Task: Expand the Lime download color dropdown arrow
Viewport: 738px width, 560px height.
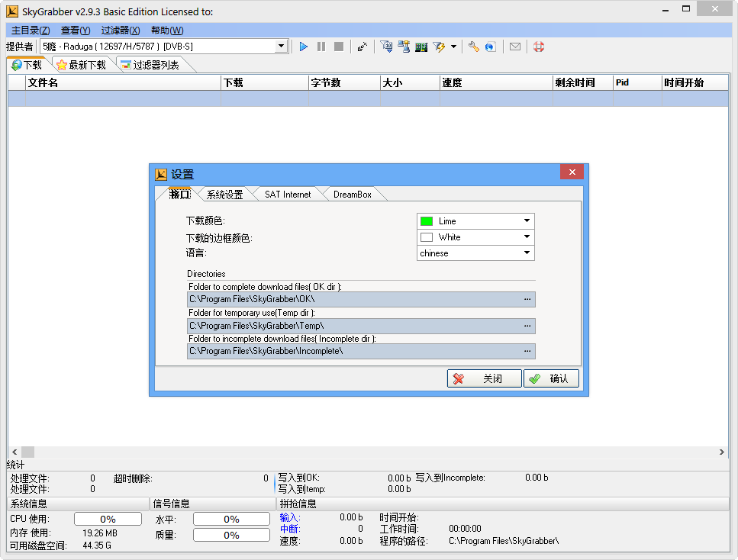Action: tap(527, 220)
